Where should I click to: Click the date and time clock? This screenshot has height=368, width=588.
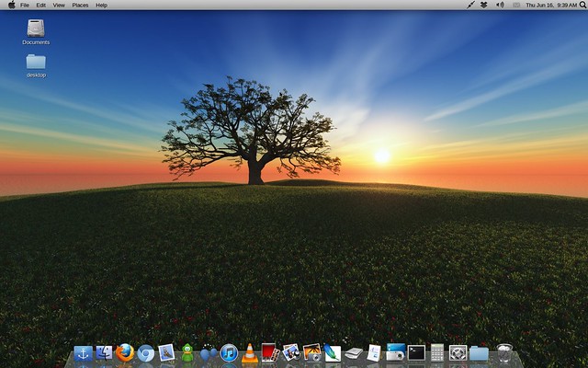click(551, 6)
